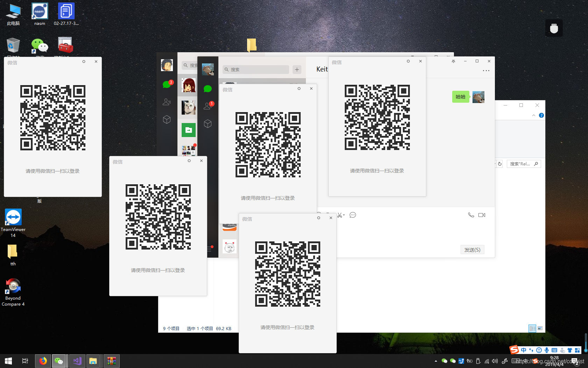Open contacts icon with badge 1 in WeChat
Viewport: 588px width, 368px height.
click(208, 105)
